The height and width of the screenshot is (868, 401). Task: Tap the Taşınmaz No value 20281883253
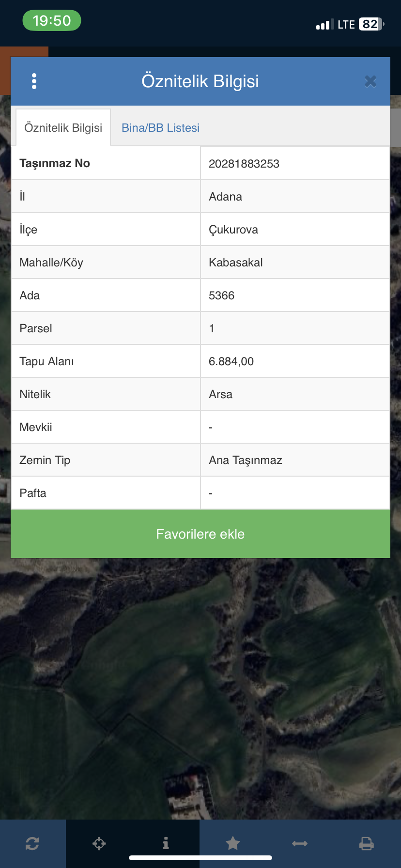244,164
